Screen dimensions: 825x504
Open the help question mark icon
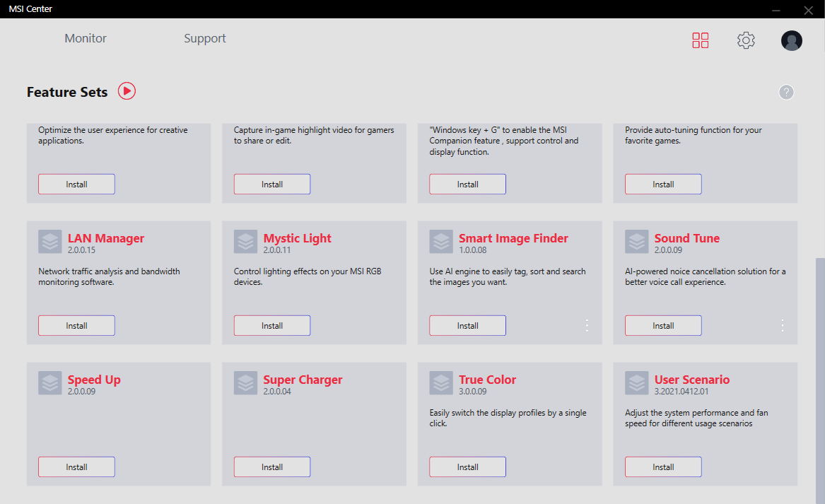[x=786, y=92]
